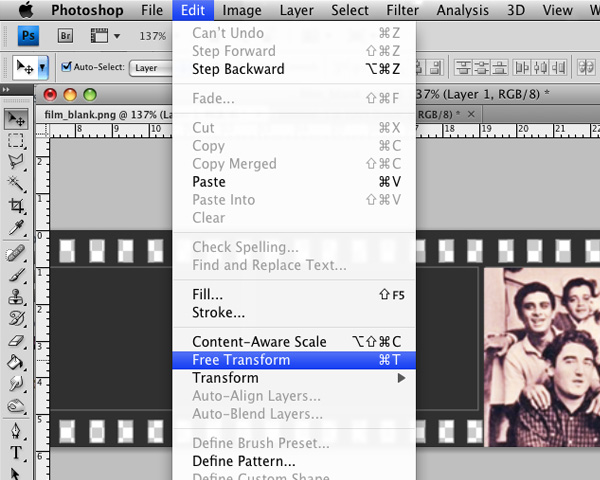Switch to the film_blank.png document tab
Image resolution: width=600 pixels, height=480 pixels.
(x=100, y=114)
